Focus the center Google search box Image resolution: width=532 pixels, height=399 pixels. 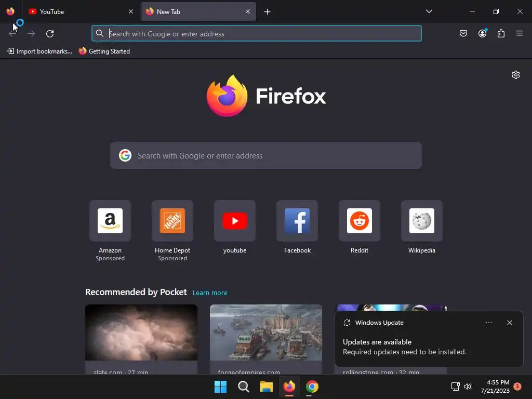(x=266, y=155)
